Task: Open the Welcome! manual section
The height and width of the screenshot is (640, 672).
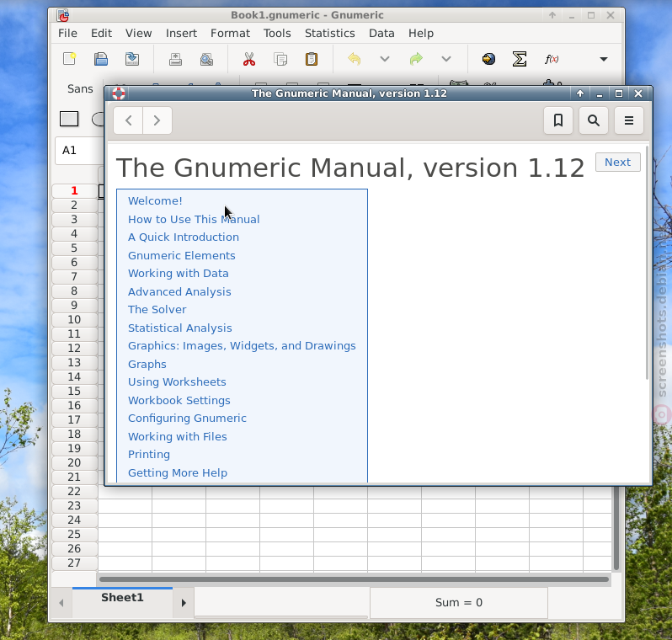Action: coord(155,201)
